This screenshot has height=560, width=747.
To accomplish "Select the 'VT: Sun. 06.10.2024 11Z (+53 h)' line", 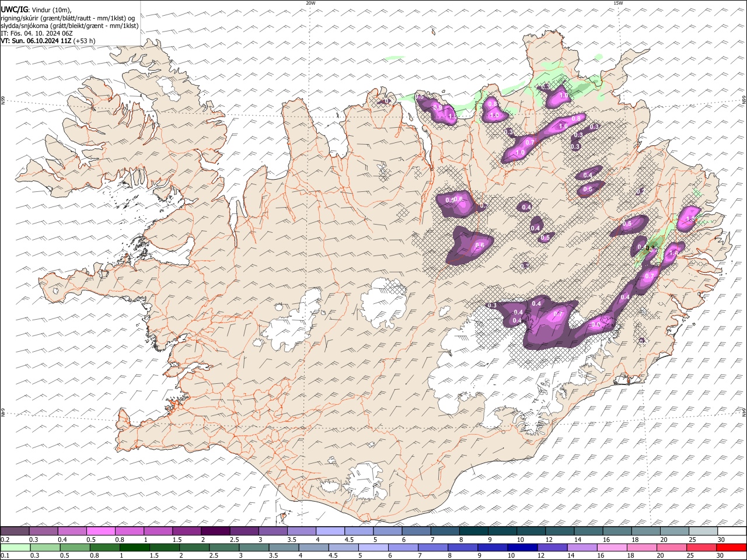I will [48, 41].
